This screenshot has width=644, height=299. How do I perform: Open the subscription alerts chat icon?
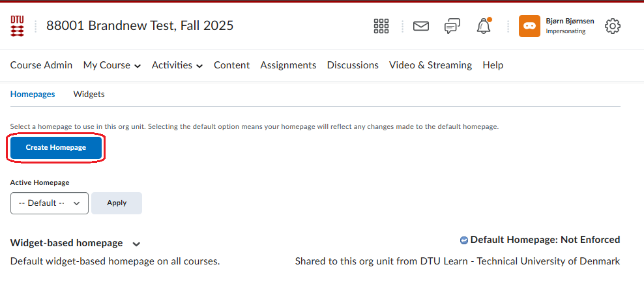click(x=452, y=26)
